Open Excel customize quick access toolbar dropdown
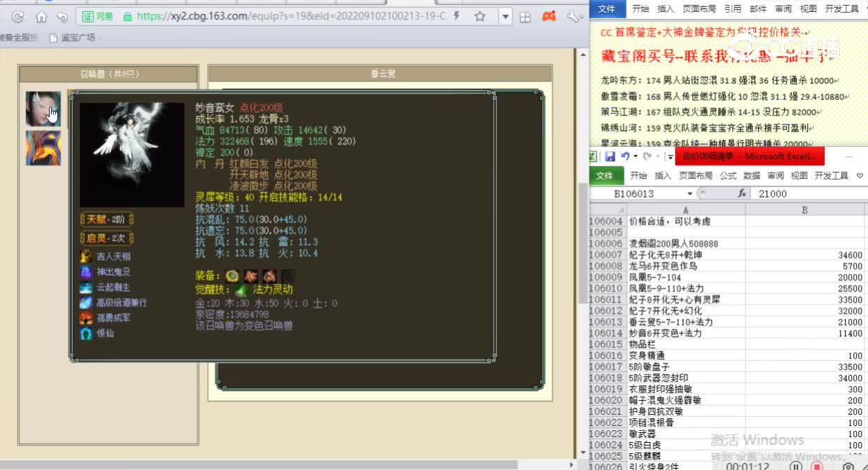Viewport: 868px width, 470px height. point(669,157)
